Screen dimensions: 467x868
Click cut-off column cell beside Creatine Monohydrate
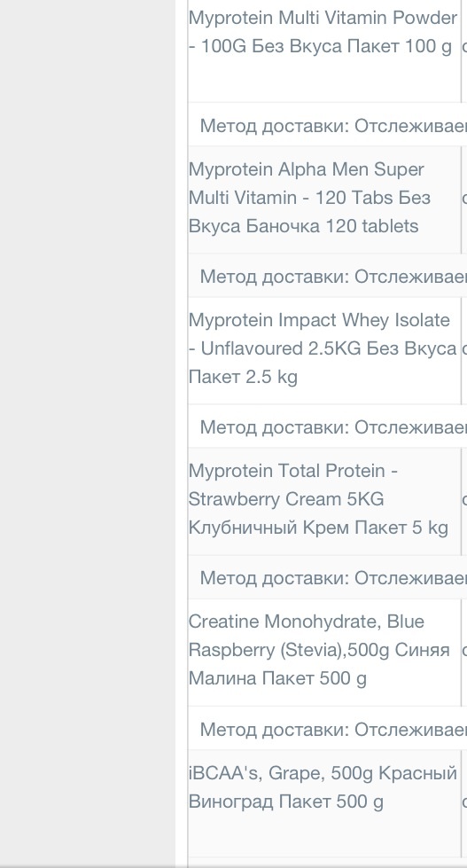[464, 650]
